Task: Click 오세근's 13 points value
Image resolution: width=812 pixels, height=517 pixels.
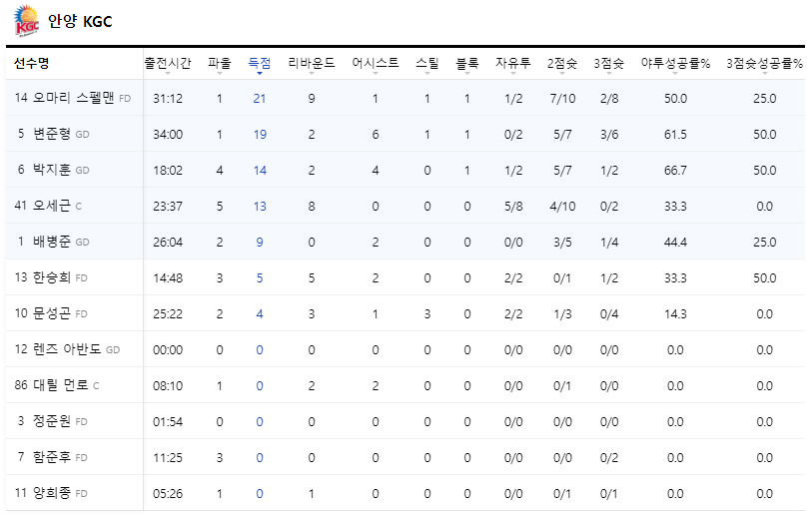Action: [260, 207]
